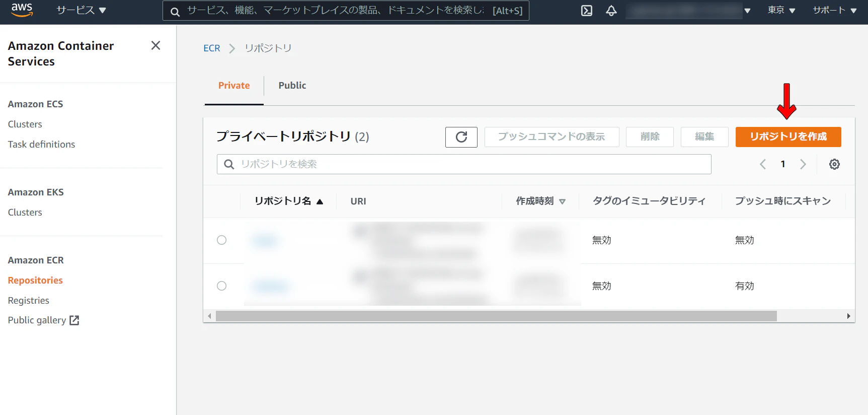The image size is (868, 415).
Task: Click the 編集 edit button
Action: tap(704, 137)
